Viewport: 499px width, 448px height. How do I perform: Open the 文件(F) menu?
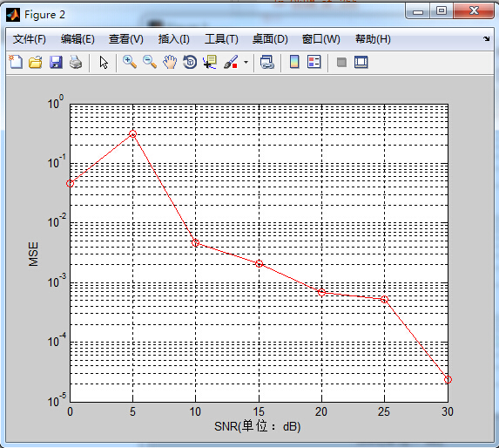(29, 39)
